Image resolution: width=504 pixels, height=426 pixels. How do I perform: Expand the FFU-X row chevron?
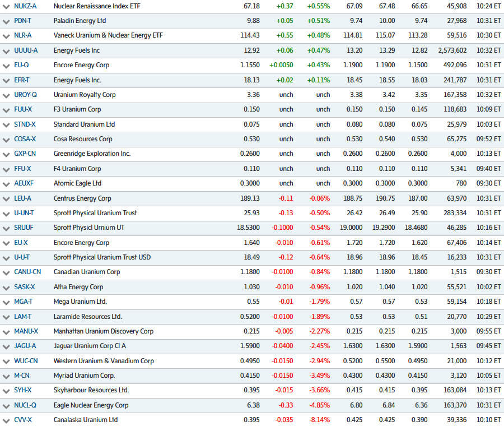(6, 170)
